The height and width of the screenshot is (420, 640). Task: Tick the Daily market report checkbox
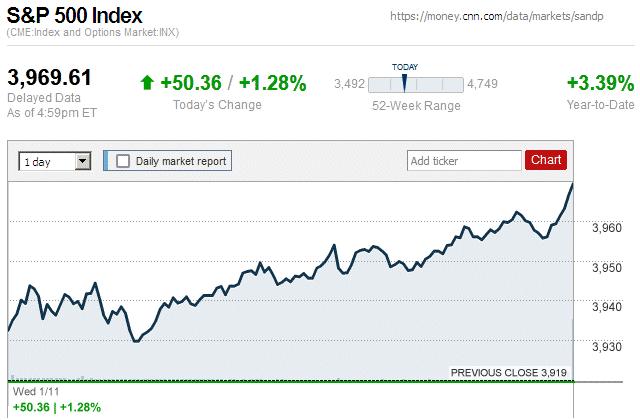tap(123, 160)
